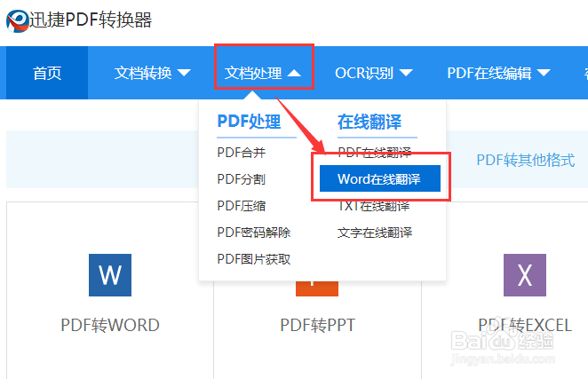
Task: Expand the PDF在线编辑 dropdown arrow
Action: click(x=544, y=73)
